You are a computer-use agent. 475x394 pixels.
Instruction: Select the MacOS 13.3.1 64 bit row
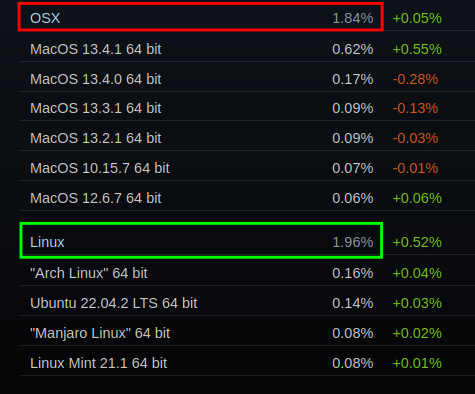click(247, 108)
